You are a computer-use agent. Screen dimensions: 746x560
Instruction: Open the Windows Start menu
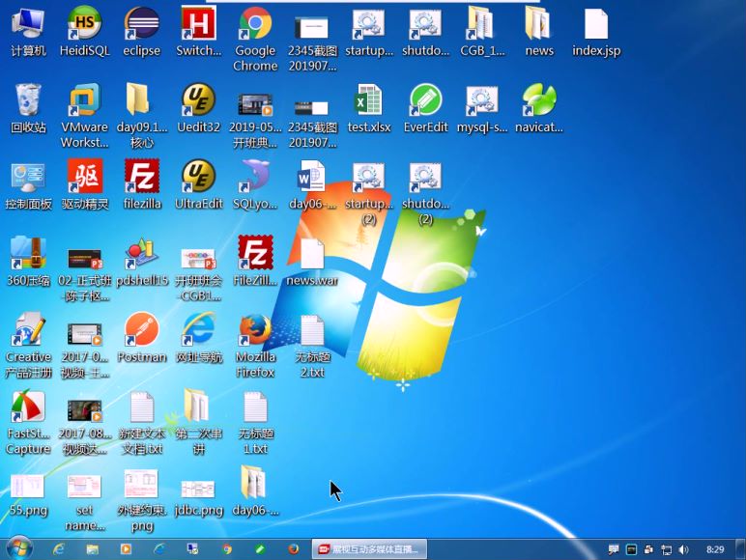(18, 547)
